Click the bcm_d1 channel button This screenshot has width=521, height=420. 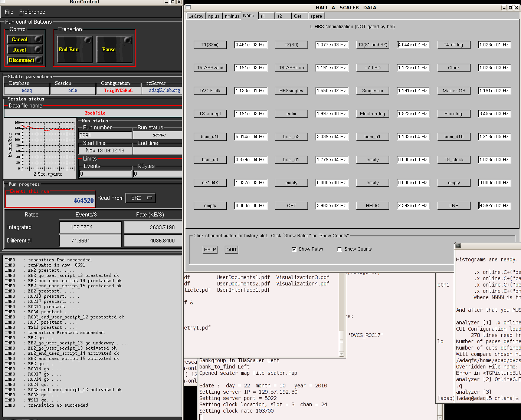[291, 160]
